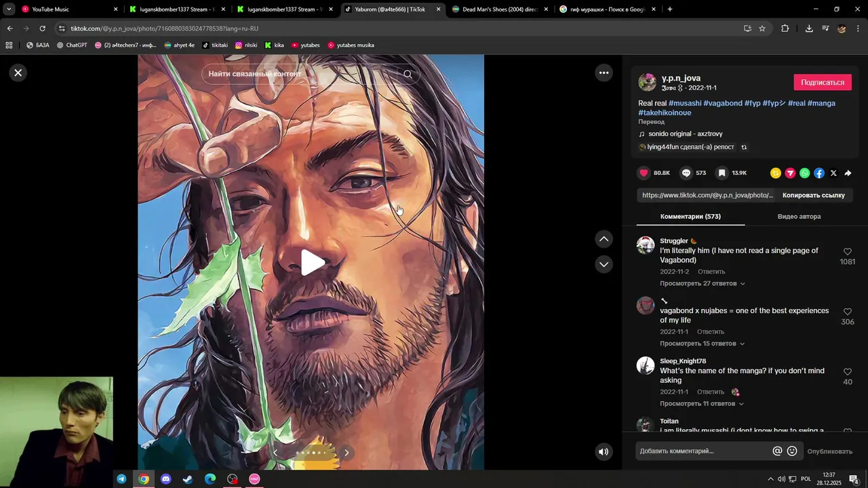Open the #takehikoinoue hashtag
This screenshot has height=488, width=868.
click(665, 113)
